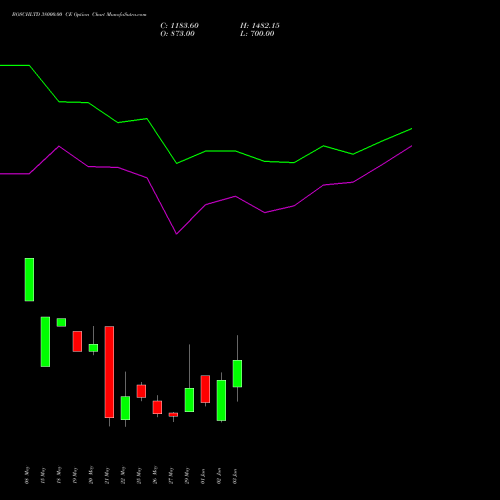Click the 22 May date label
Screen dimensions: 500x500
coord(123,475)
